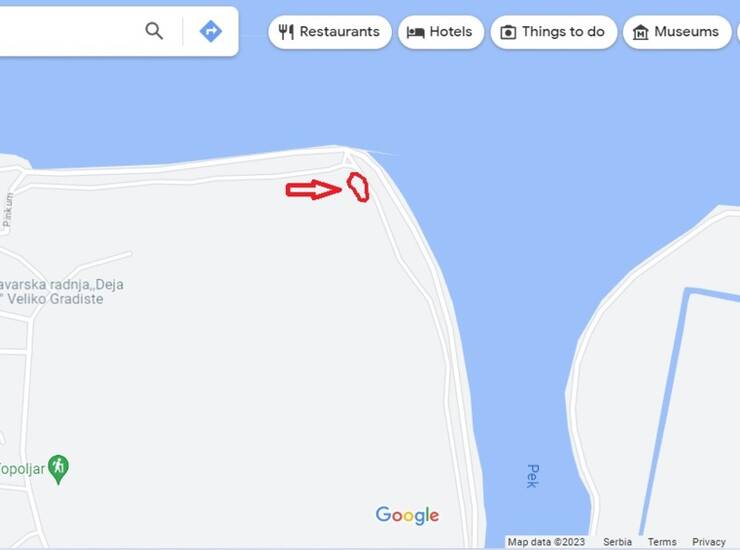Open the Terms link
This screenshot has height=550, width=740.
[x=662, y=542]
